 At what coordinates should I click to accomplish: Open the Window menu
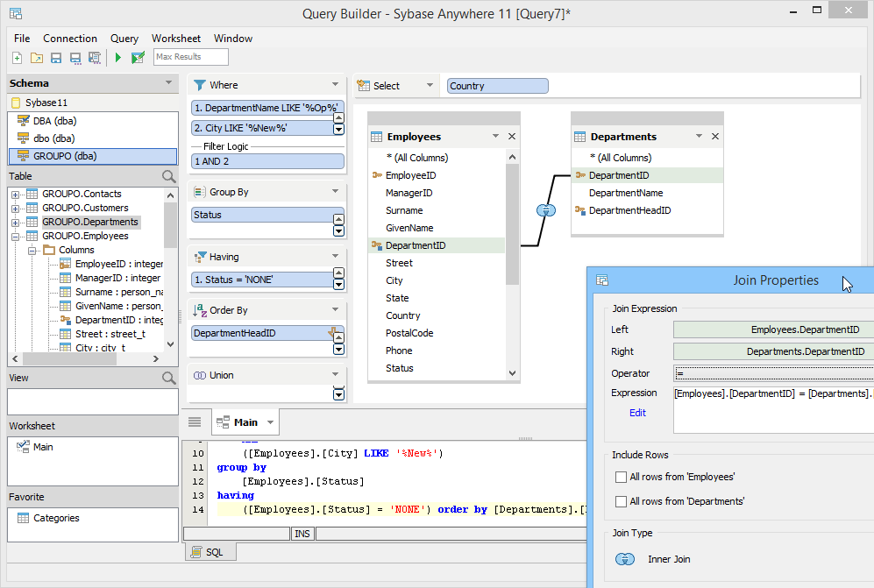click(233, 39)
